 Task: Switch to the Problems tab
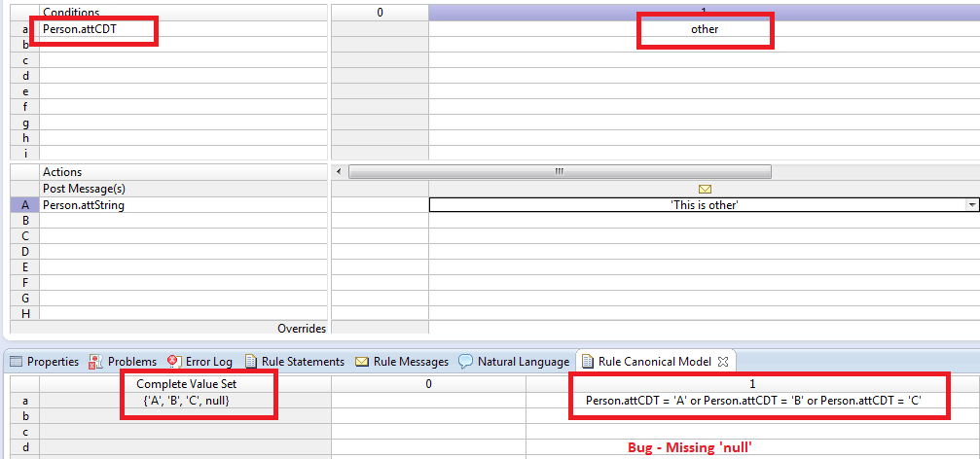point(124,362)
